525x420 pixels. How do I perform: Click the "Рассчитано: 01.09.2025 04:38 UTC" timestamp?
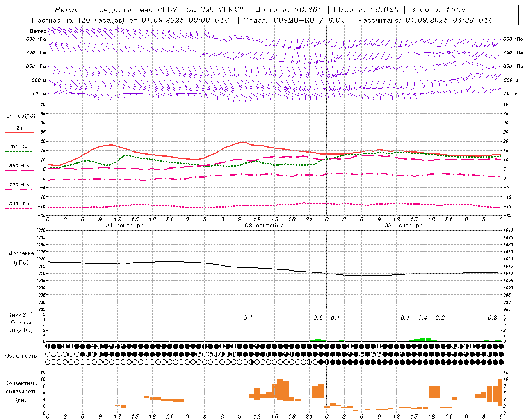pyautogui.click(x=426, y=20)
